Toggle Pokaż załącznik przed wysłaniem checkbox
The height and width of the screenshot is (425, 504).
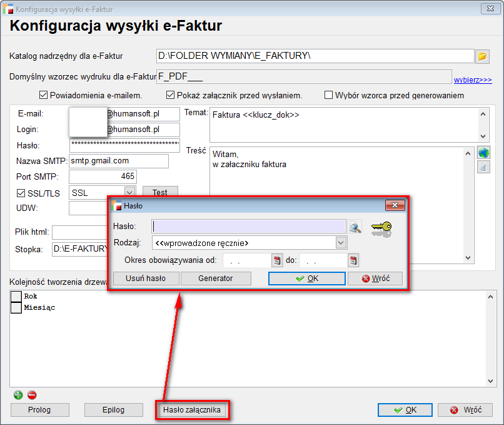tap(170, 95)
